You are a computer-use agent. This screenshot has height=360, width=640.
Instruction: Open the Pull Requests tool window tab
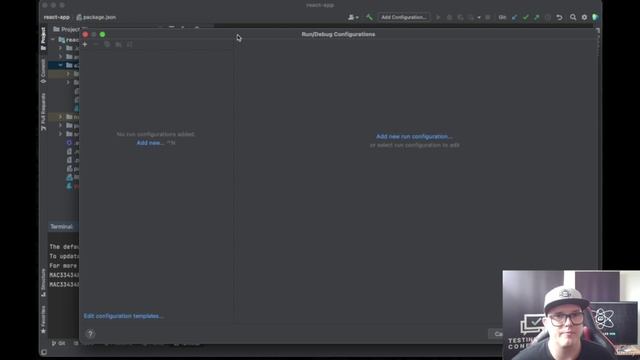43,112
